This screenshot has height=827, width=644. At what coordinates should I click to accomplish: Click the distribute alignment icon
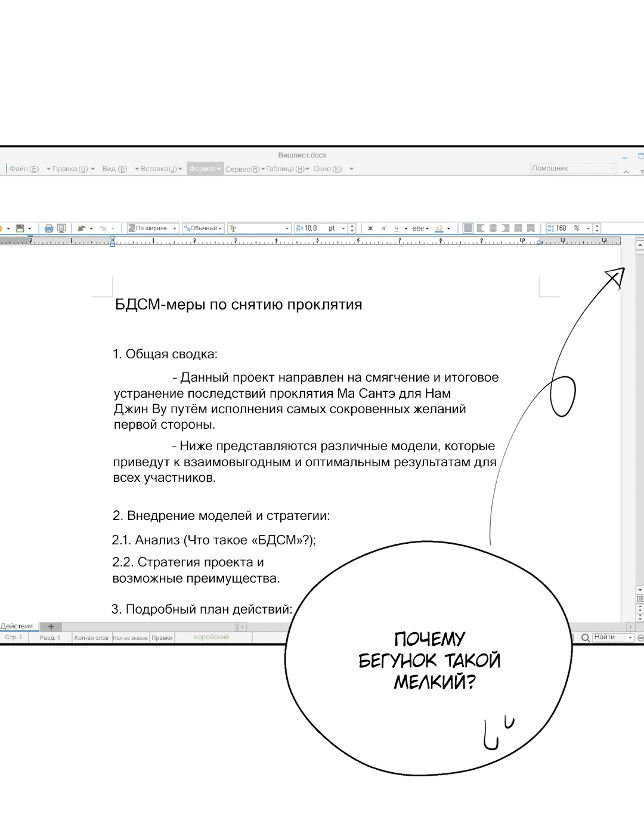click(518, 228)
